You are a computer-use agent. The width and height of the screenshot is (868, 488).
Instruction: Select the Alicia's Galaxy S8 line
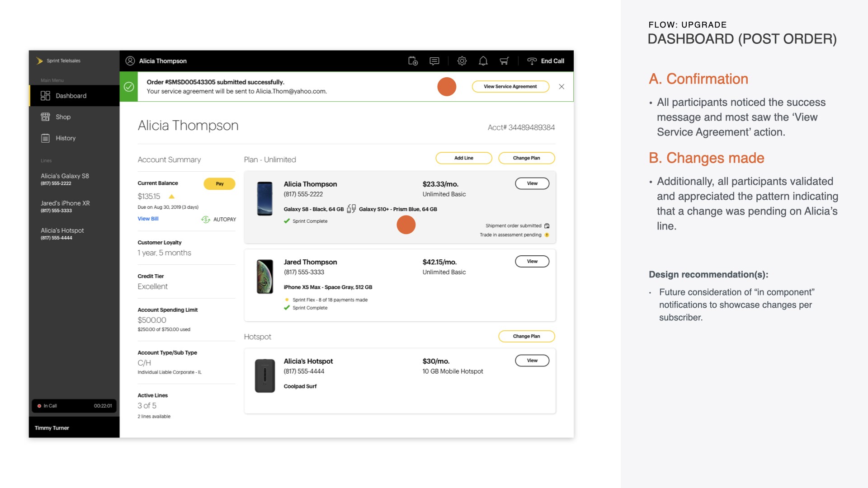click(x=65, y=179)
